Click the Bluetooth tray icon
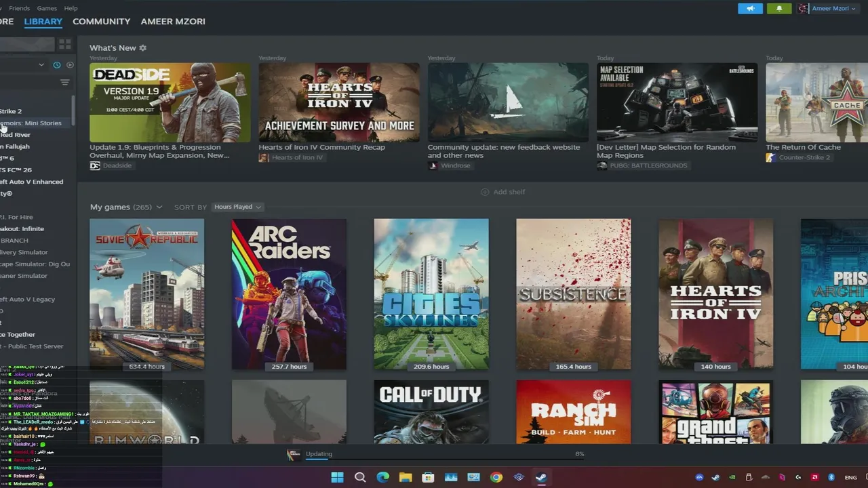868x488 pixels. (x=831, y=477)
